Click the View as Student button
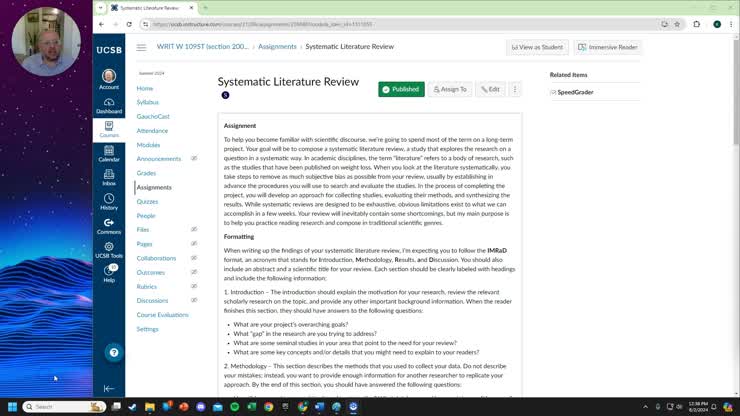Viewport: 740px width, 416px height. tap(538, 47)
